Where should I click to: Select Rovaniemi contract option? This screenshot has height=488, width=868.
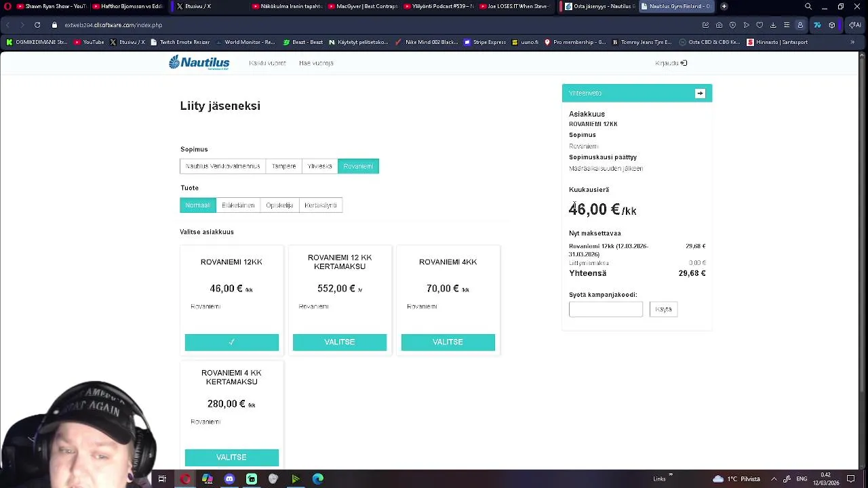pyautogui.click(x=358, y=166)
